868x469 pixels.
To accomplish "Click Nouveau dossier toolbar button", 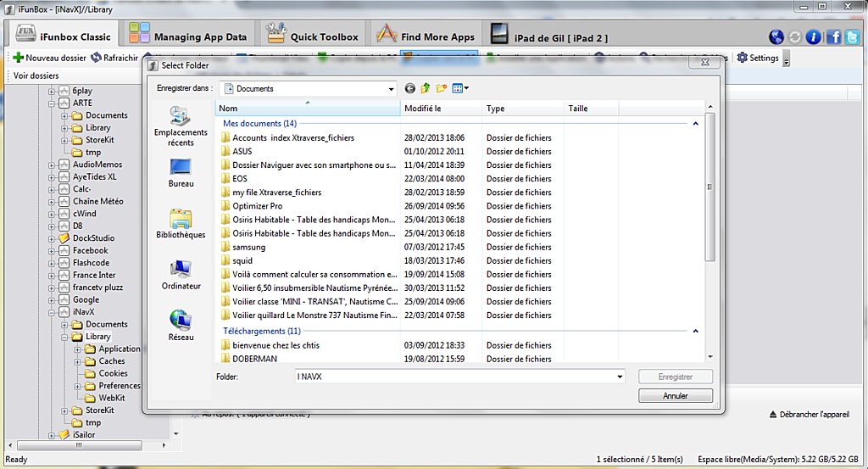I will pyautogui.click(x=49, y=58).
